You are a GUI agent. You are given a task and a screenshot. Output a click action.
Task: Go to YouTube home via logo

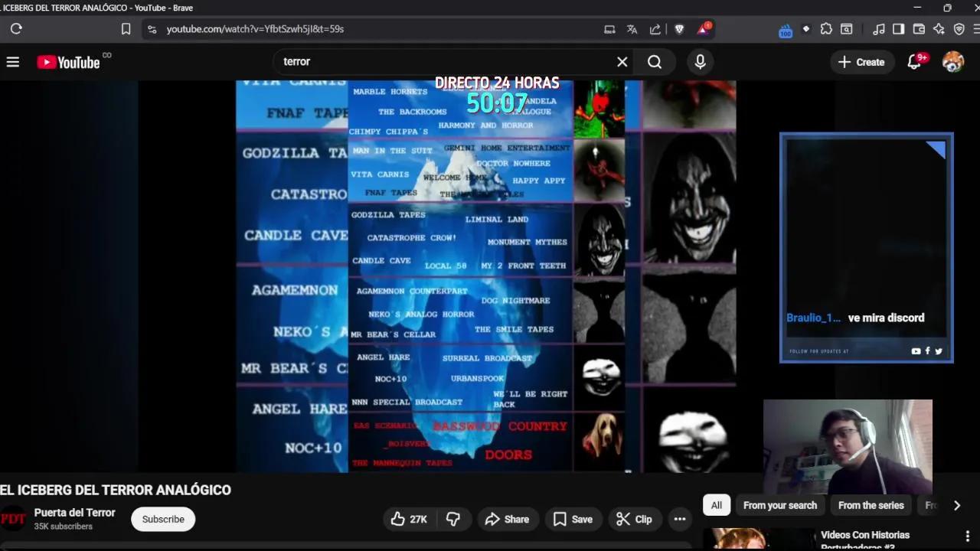click(68, 62)
